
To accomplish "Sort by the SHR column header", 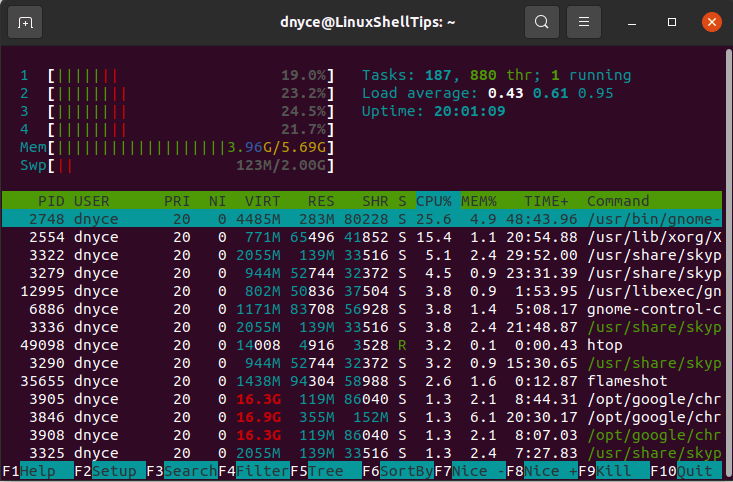I will point(375,201).
